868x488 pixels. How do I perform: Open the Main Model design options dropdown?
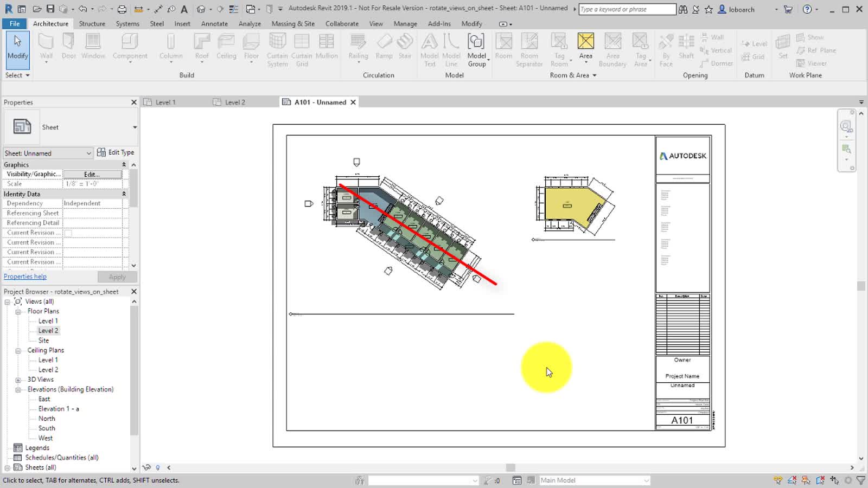[646, 480]
